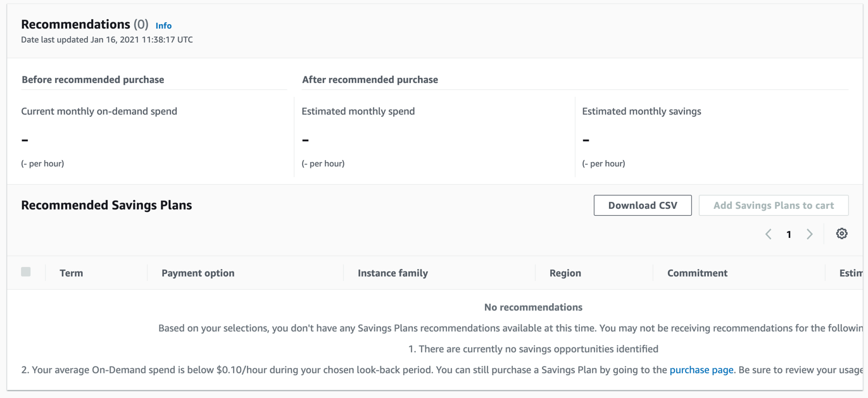Sort the table by Payment option column

(x=198, y=273)
